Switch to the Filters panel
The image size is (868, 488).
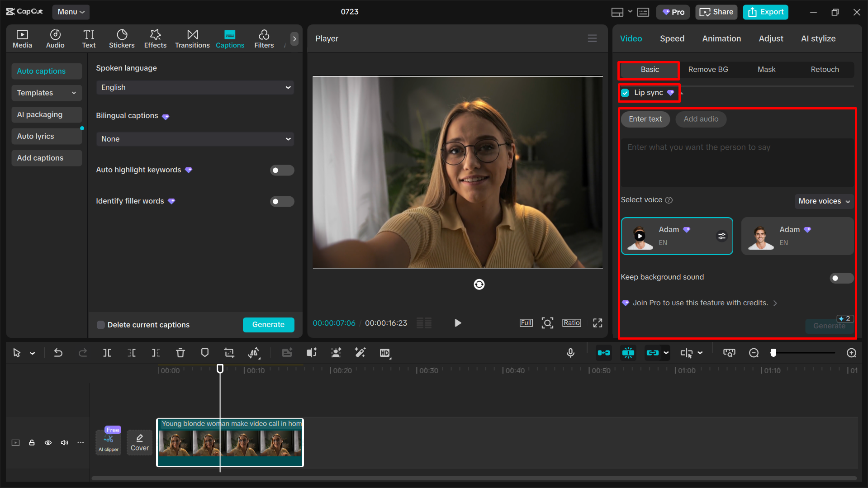[x=264, y=38]
